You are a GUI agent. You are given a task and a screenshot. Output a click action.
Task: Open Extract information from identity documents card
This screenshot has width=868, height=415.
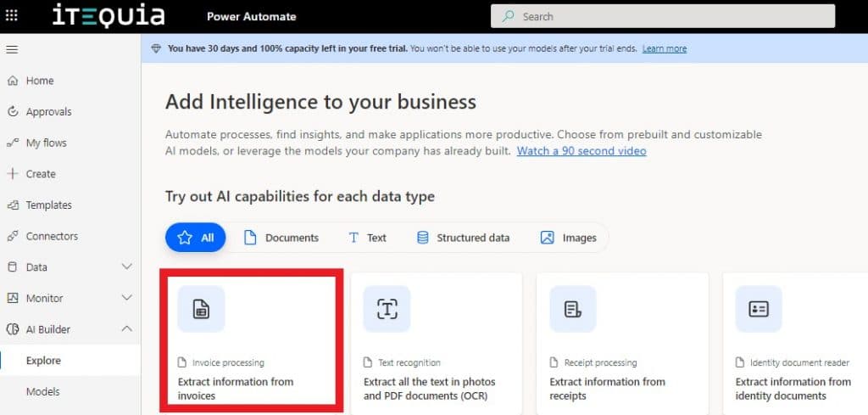795,344
